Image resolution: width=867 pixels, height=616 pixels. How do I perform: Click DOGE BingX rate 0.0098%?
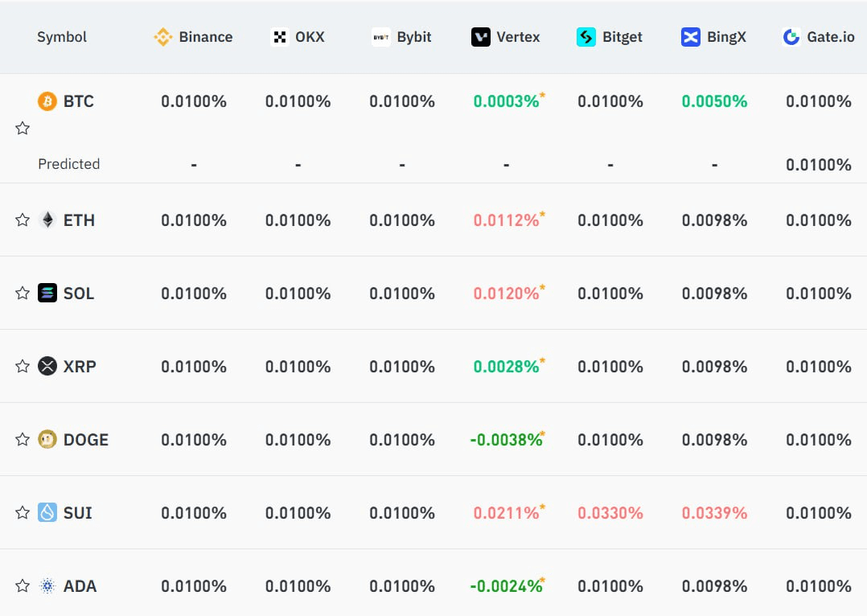(x=714, y=440)
